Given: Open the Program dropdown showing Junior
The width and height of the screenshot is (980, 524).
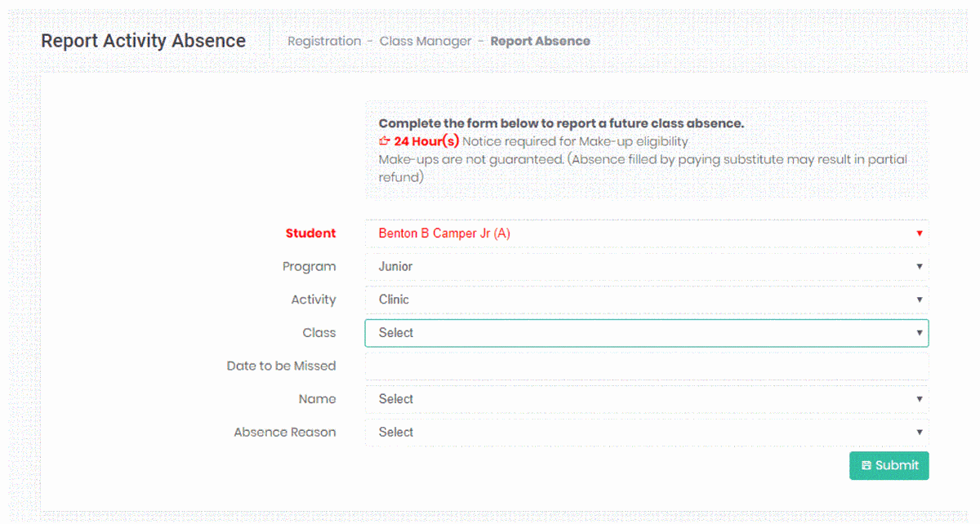Looking at the screenshot, I should (646, 267).
